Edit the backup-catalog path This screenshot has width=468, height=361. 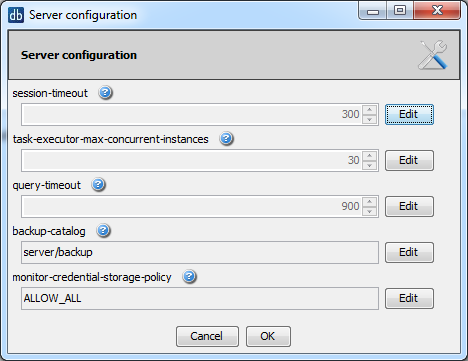tap(409, 252)
